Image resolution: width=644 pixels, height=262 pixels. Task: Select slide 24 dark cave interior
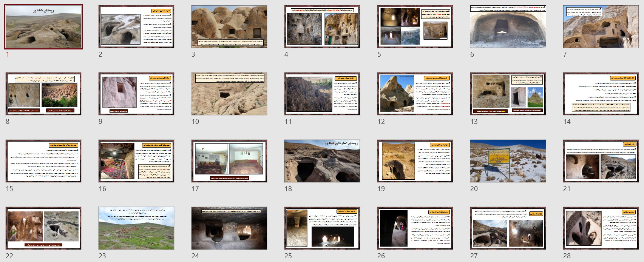point(229,228)
